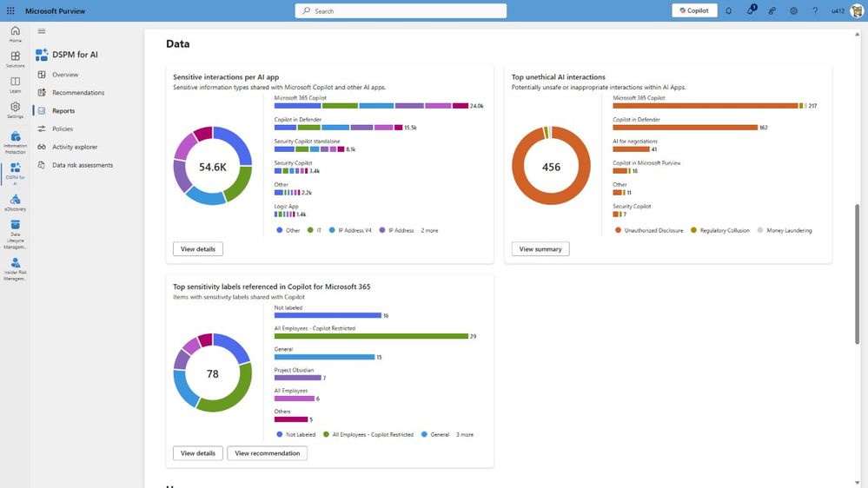Open the user account avatar
868x488 pixels.
[856, 10]
